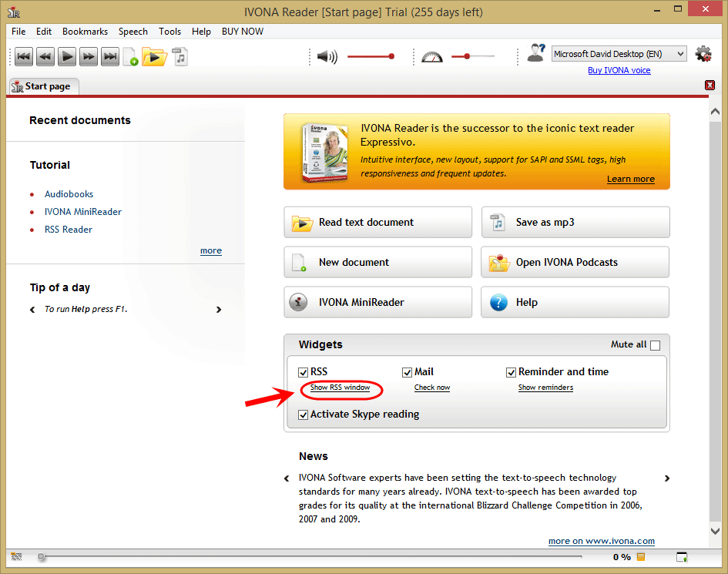Click the new document toolbar icon
The image size is (728, 574).
[130, 57]
